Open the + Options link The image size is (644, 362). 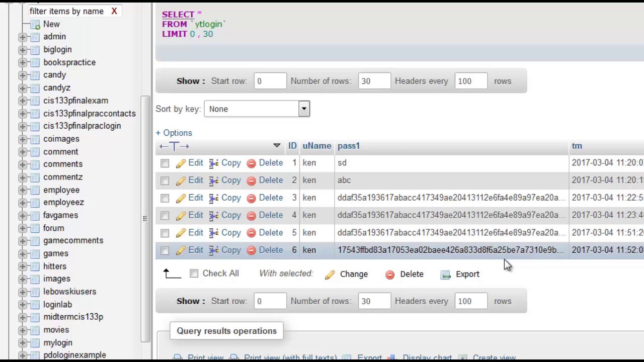(x=174, y=133)
